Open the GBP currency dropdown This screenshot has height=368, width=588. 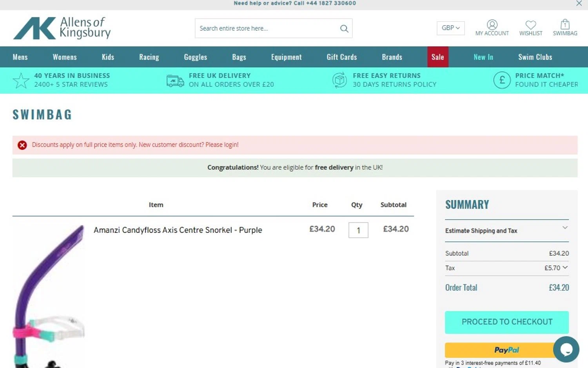[451, 28]
